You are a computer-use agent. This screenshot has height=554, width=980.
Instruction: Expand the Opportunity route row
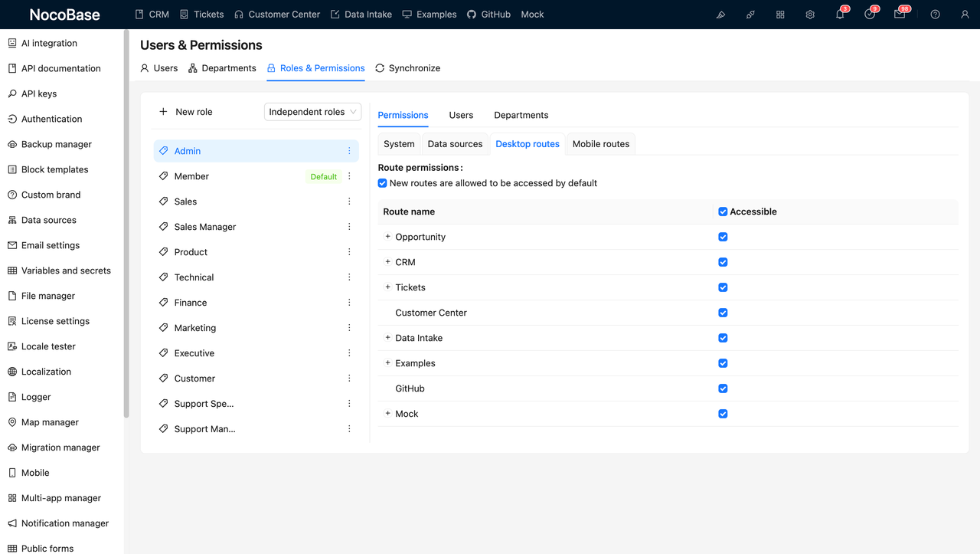pyautogui.click(x=387, y=237)
